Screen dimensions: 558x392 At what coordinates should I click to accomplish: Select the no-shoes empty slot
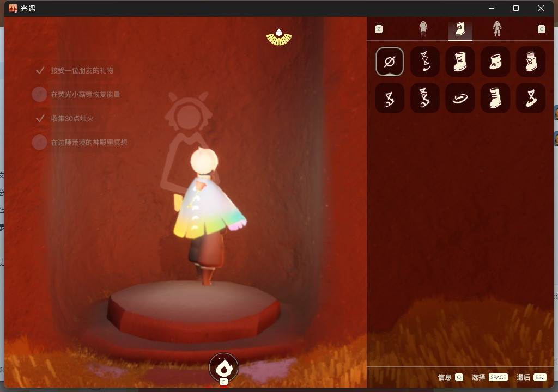click(389, 62)
